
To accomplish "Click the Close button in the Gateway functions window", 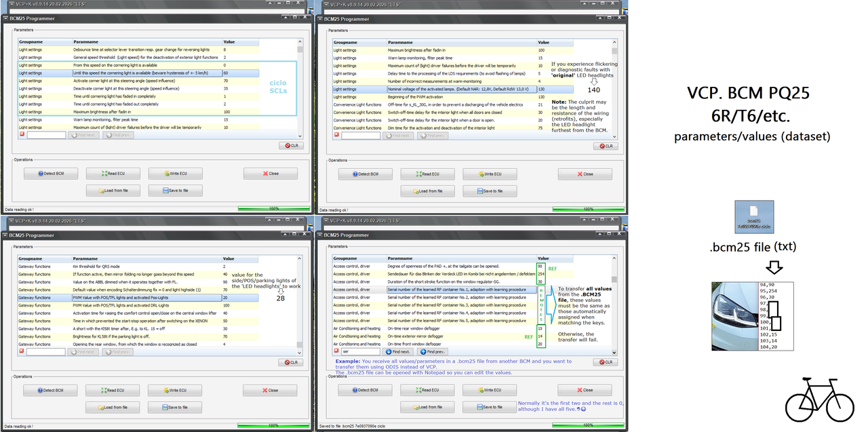I will click(x=270, y=391).
